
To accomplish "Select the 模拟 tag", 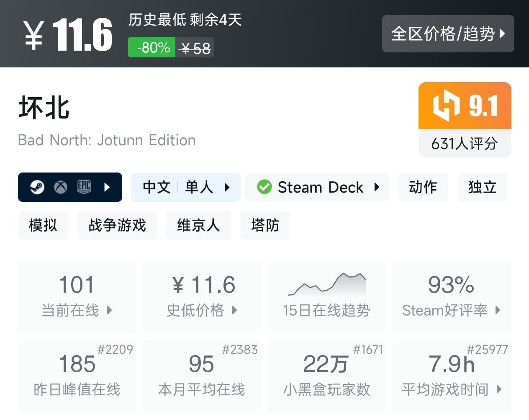I will (43, 225).
